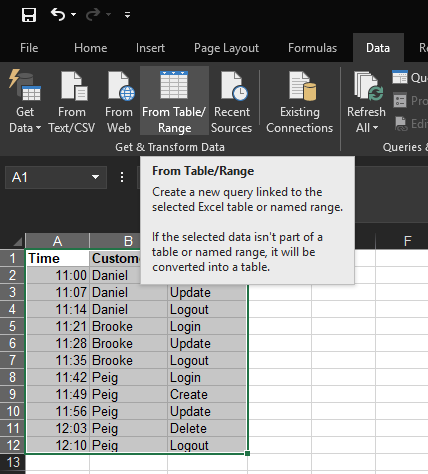Import data From Text/CSV
This screenshot has width=428, height=474.
coord(72,101)
